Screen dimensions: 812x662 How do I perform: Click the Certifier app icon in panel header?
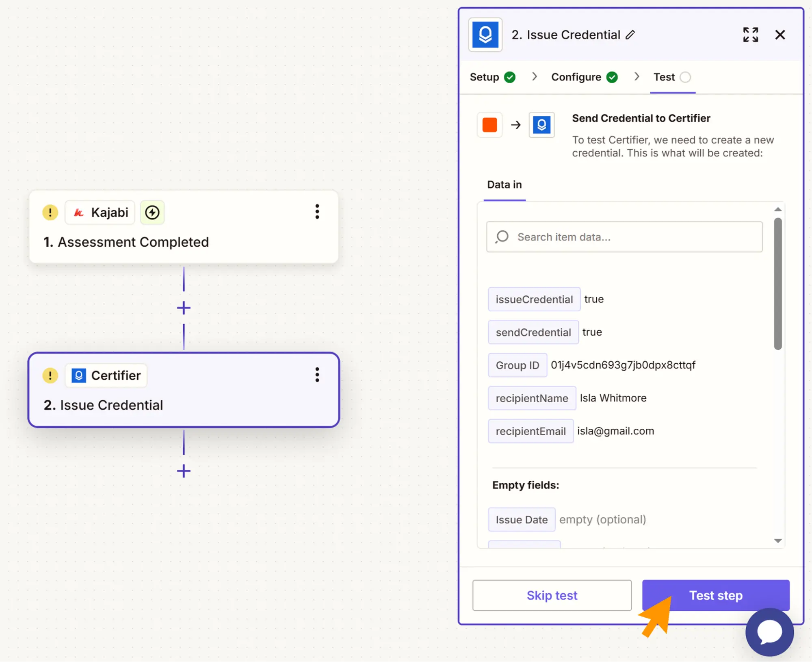485,35
